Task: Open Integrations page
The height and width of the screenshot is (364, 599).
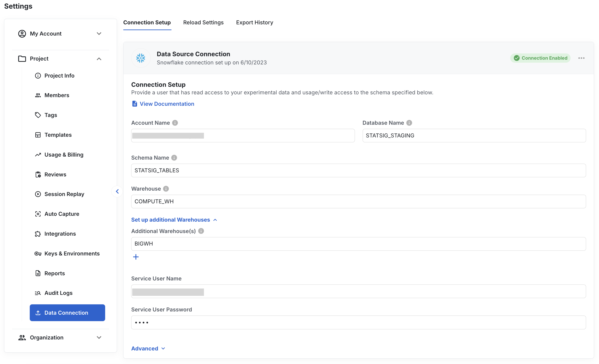Action: tap(60, 234)
